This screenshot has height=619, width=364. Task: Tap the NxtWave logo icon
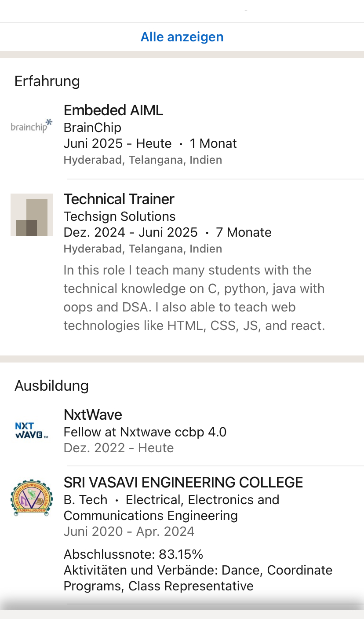pyautogui.click(x=32, y=431)
